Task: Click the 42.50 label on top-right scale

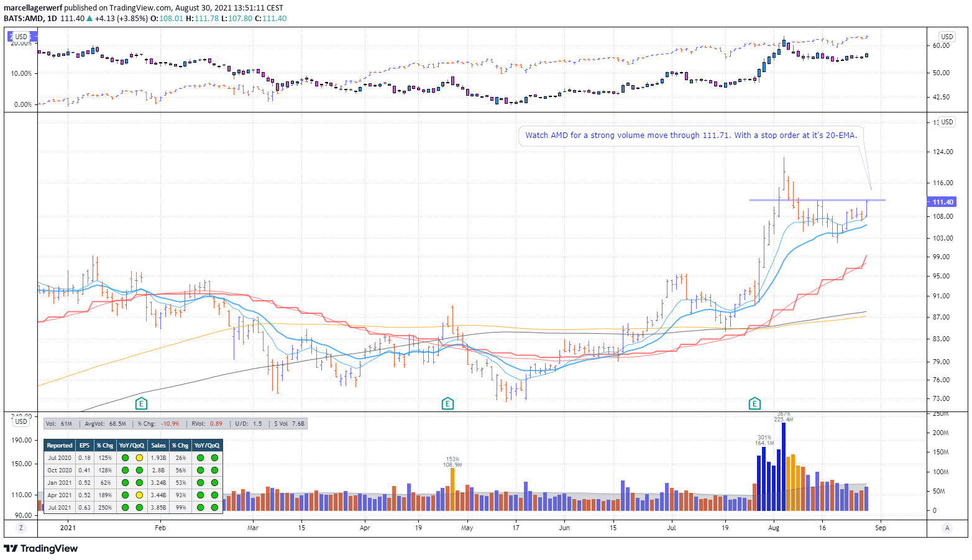Action: pyautogui.click(x=941, y=97)
